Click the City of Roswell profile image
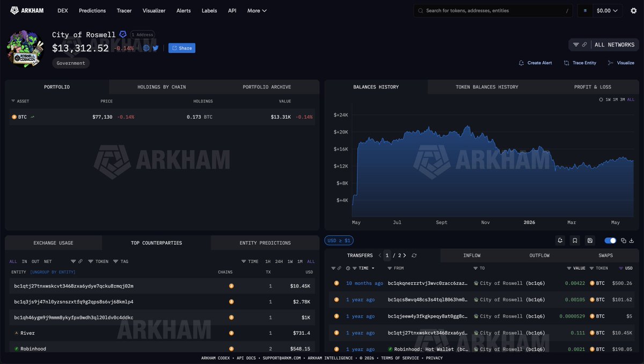 pyautogui.click(x=25, y=48)
